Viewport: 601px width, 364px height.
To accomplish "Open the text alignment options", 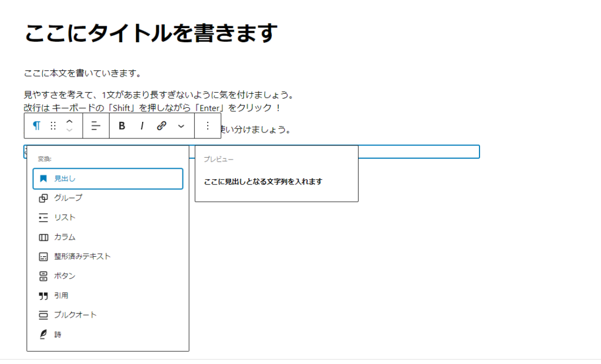I will 96,126.
